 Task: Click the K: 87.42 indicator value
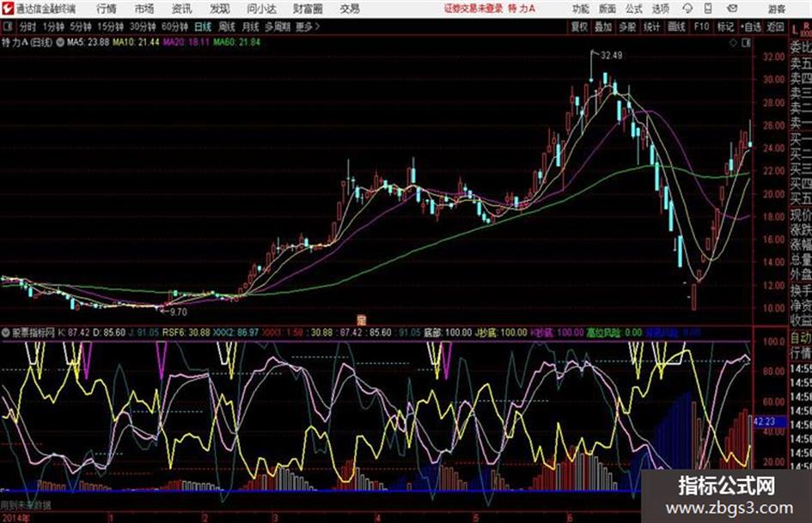(x=74, y=332)
